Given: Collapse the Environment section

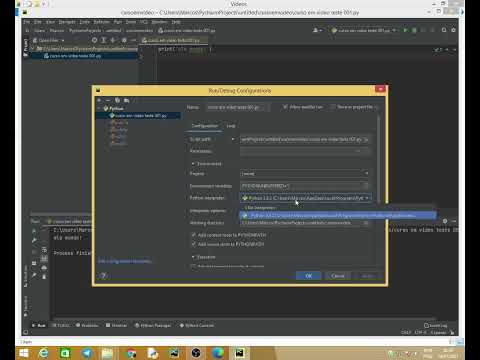Looking at the screenshot, I should pos(193,164).
